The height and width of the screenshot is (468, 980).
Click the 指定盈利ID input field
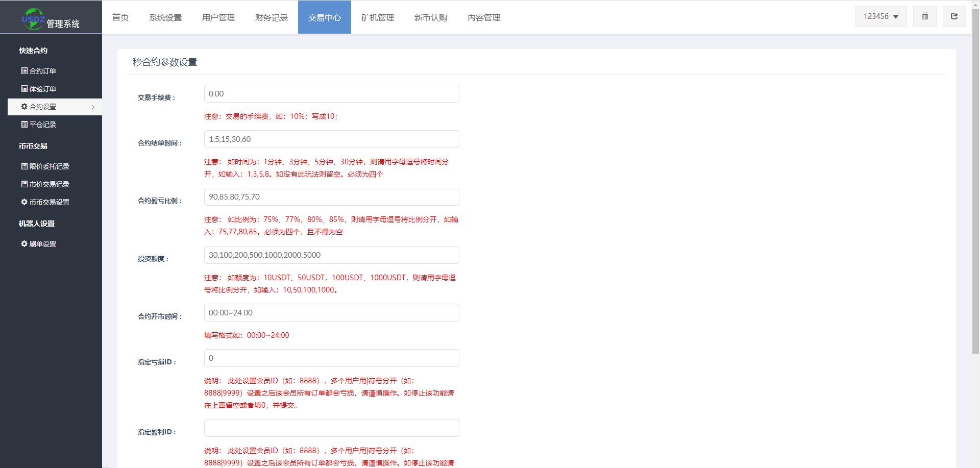[x=331, y=428]
